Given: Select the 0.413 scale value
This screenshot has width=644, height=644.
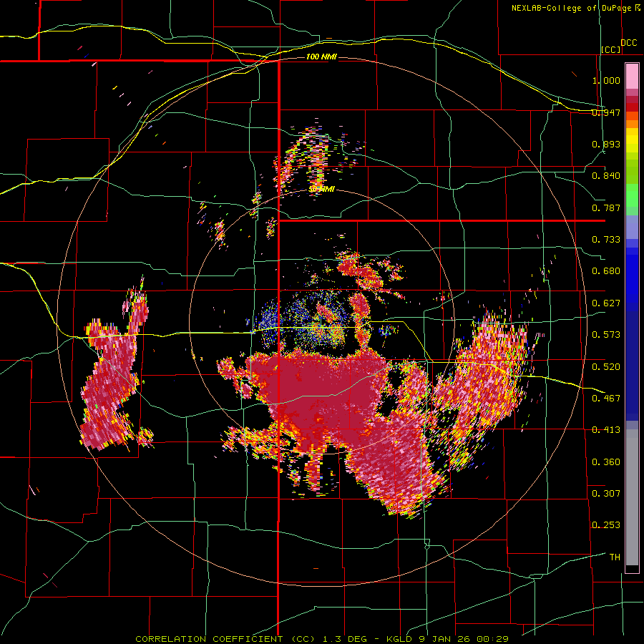Looking at the screenshot, I should tap(606, 430).
